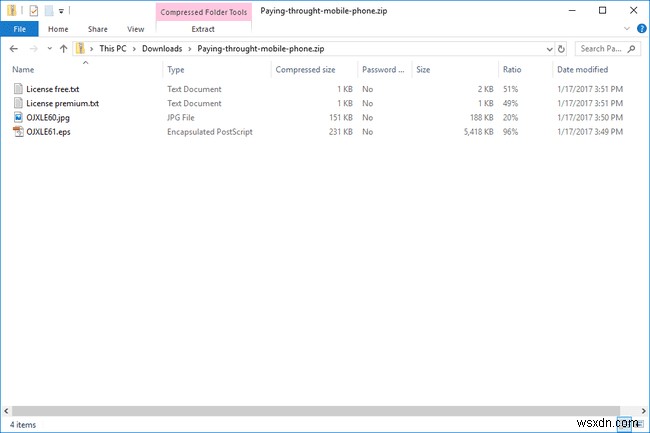
Task: Click the New folder quick access icon
Action: (x=49, y=11)
